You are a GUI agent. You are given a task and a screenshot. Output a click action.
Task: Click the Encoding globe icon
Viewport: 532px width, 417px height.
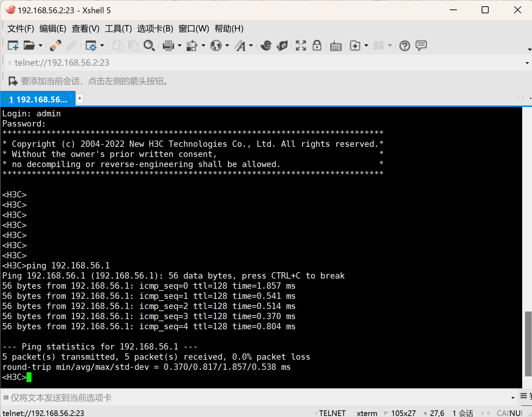click(x=216, y=45)
